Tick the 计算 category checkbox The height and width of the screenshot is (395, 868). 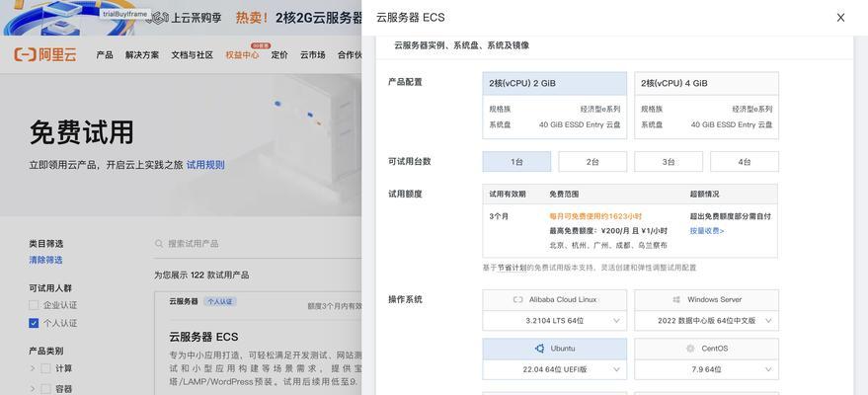[46, 368]
